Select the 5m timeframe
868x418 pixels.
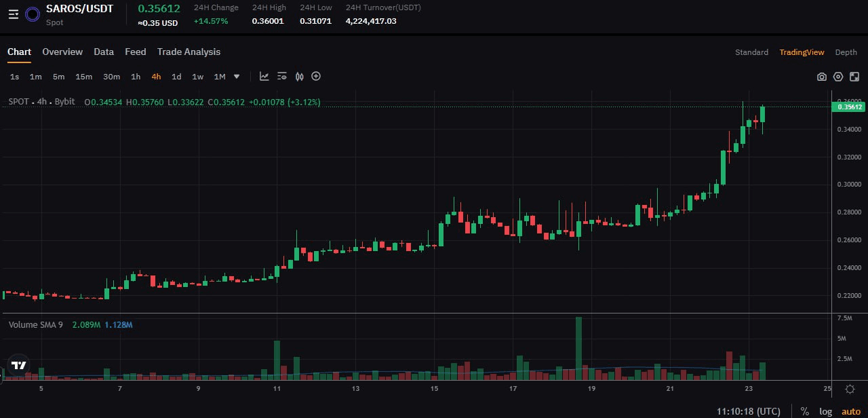[x=58, y=77]
